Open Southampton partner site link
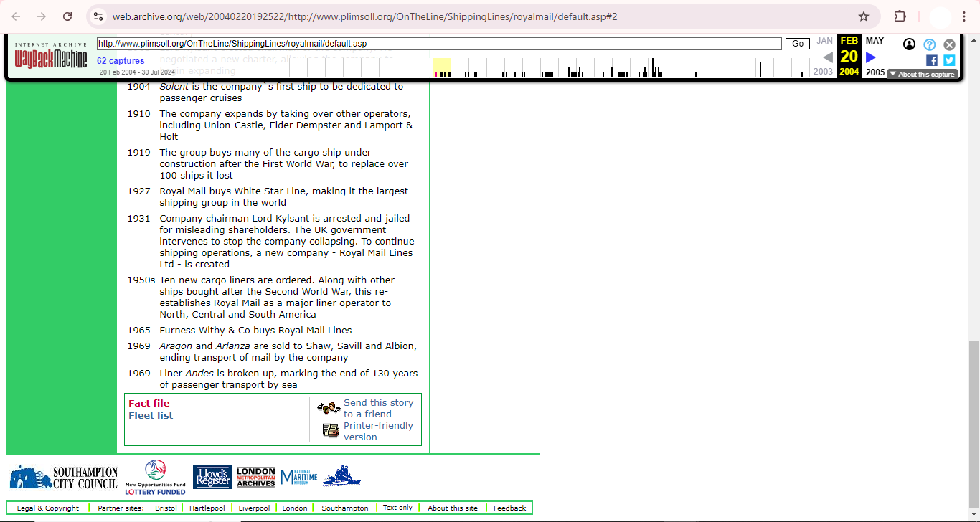The height and width of the screenshot is (522, 980). 345,508
